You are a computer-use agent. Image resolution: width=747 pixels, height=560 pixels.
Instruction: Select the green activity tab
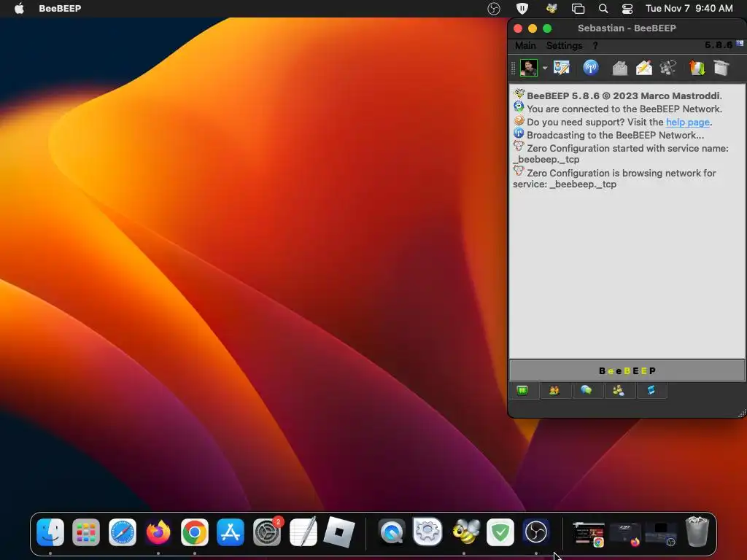pyautogui.click(x=522, y=391)
